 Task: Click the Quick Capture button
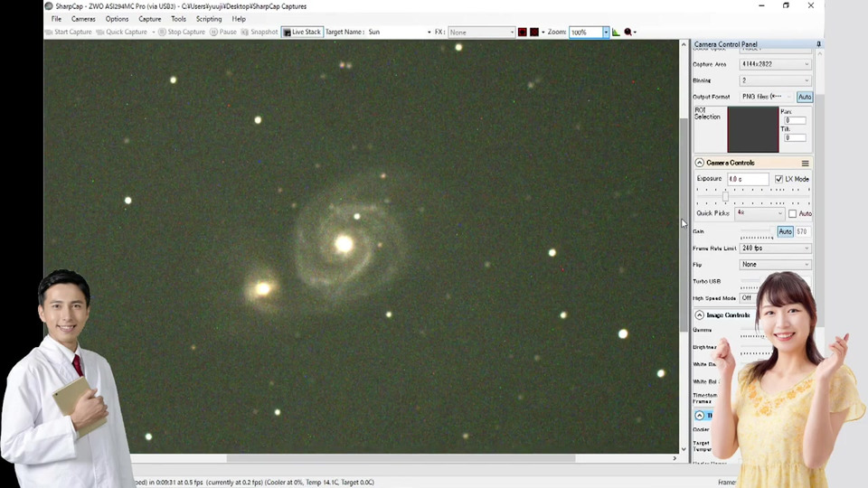122,33
